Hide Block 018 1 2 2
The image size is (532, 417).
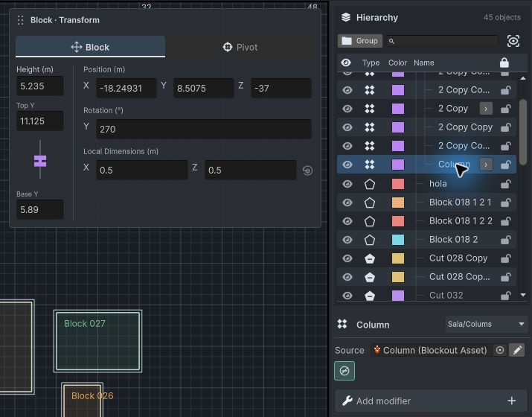(347, 221)
